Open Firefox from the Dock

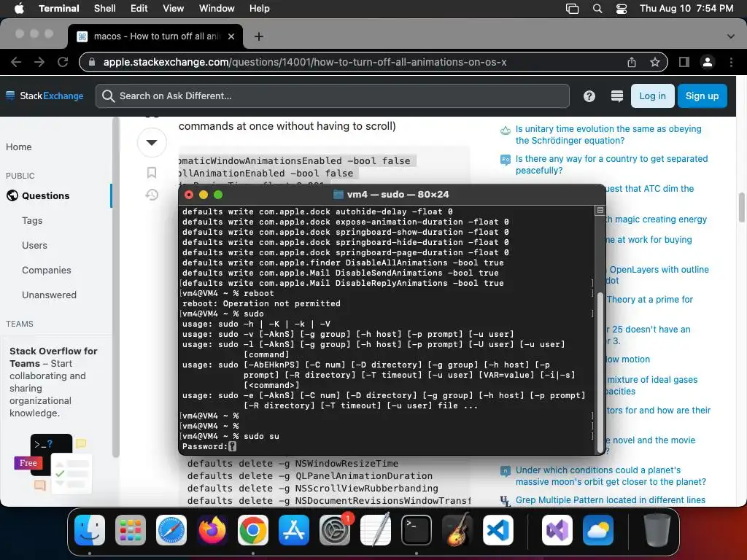(x=212, y=530)
